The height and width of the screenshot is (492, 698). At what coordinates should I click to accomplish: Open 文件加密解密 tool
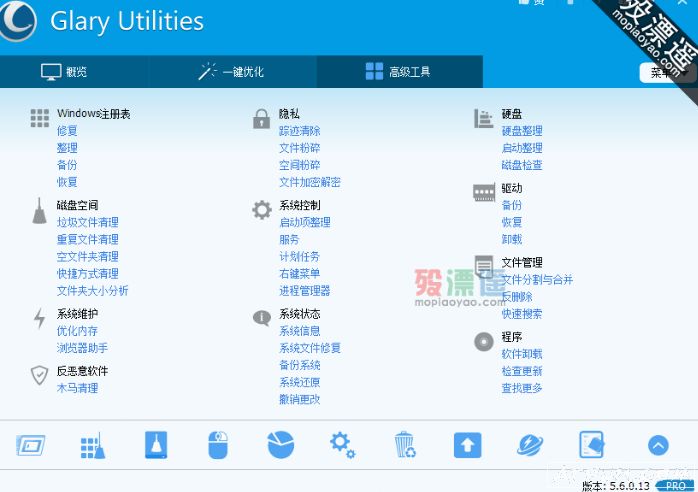(x=310, y=182)
